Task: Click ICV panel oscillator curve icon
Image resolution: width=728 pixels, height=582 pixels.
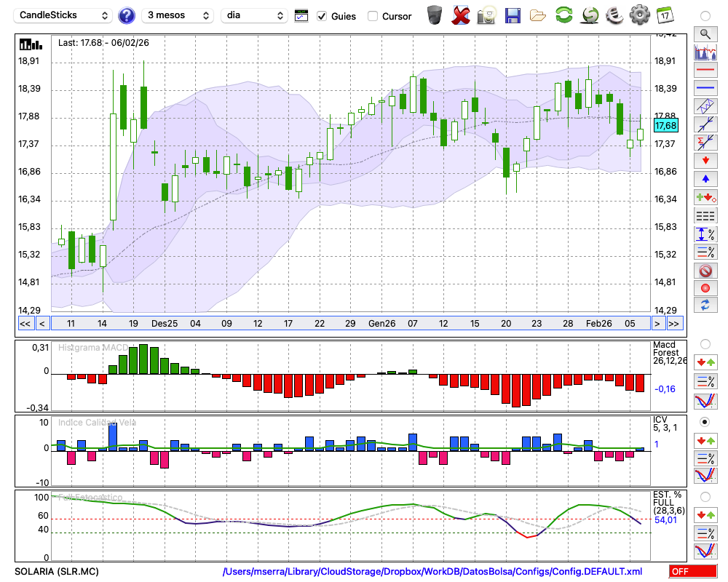Action: pyautogui.click(x=705, y=476)
